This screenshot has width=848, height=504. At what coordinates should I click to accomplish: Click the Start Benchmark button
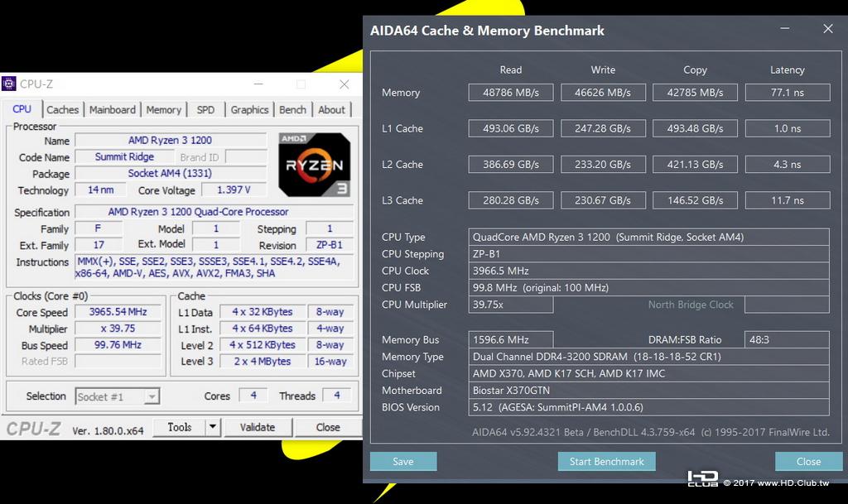[x=607, y=461]
